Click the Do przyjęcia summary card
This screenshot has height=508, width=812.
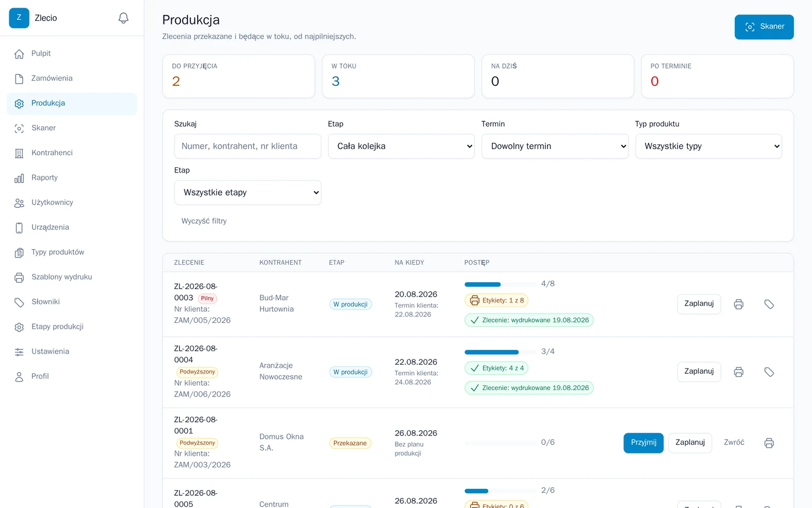239,77
